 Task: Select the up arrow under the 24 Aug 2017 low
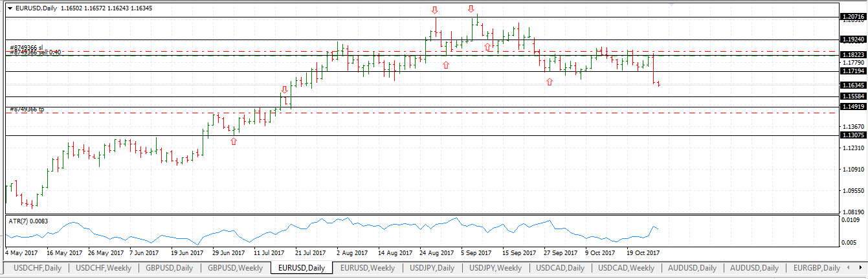click(x=446, y=65)
